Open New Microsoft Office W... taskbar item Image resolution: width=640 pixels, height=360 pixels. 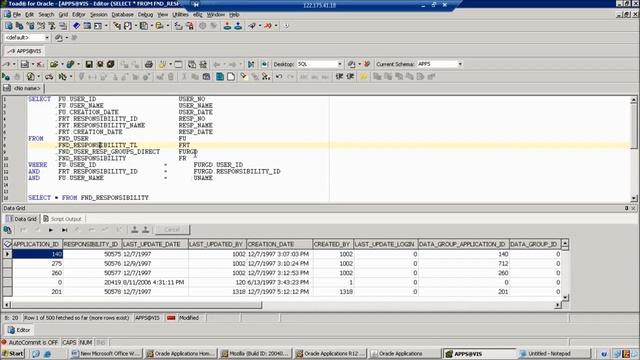point(105,353)
